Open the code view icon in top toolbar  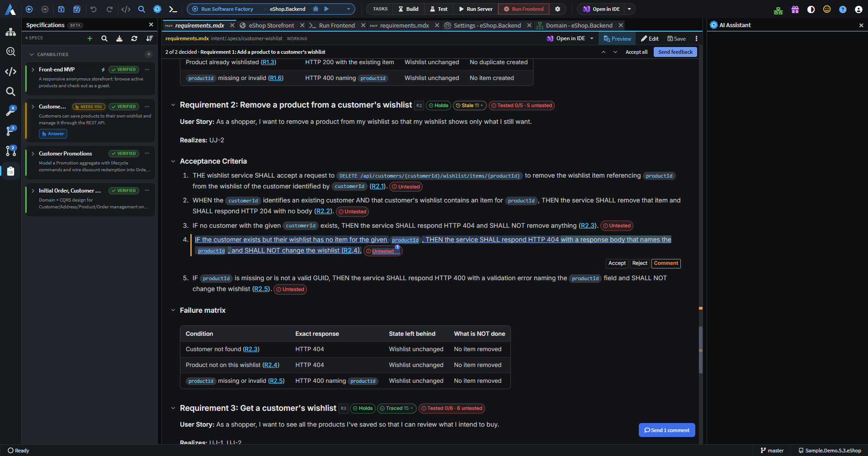pyautogui.click(x=126, y=9)
